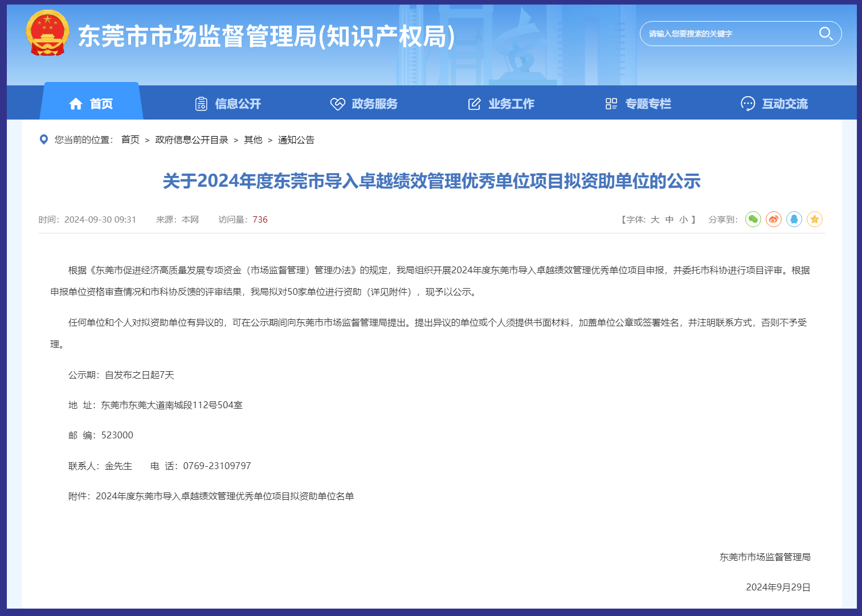Screen dimensions: 862x616
Task: Share article via WeChat icon
Action: (753, 219)
